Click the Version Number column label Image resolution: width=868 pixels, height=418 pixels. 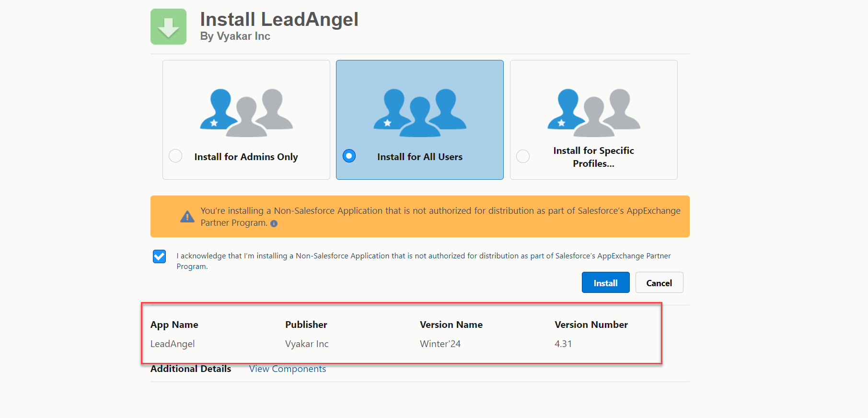tap(591, 325)
